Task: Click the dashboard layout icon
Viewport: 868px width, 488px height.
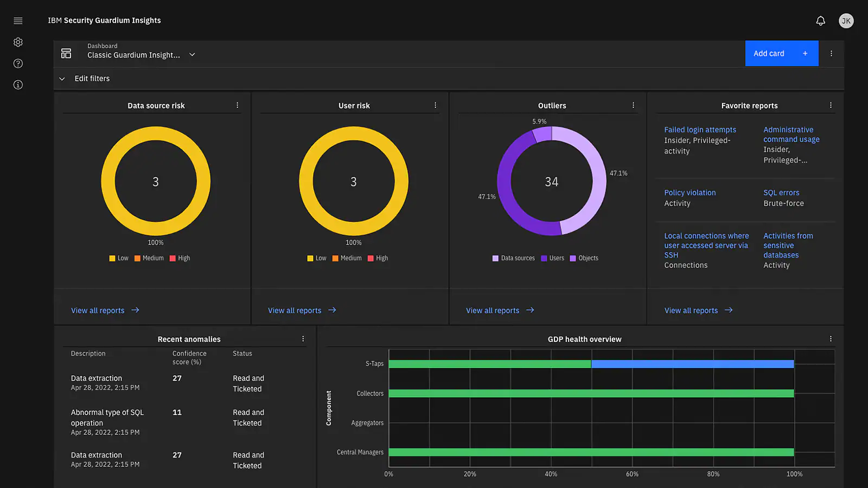Action: point(66,53)
